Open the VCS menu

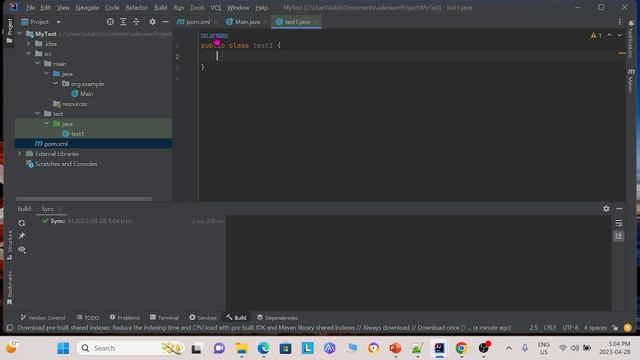coord(216,7)
